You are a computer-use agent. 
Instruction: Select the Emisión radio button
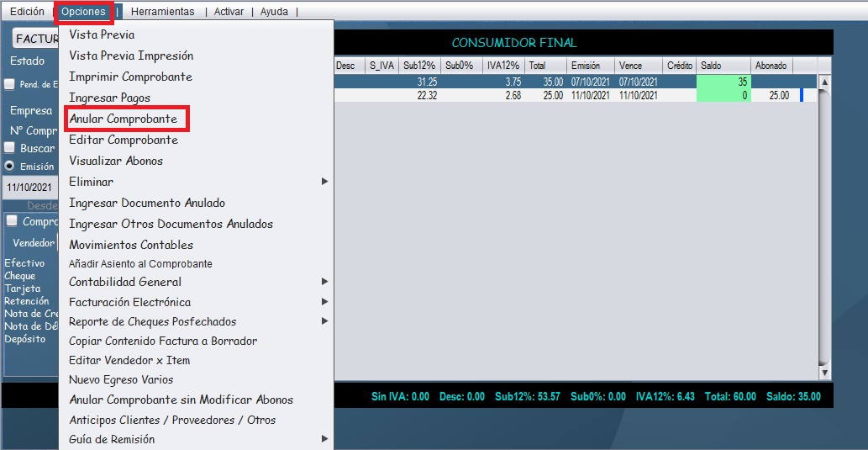click(x=9, y=166)
